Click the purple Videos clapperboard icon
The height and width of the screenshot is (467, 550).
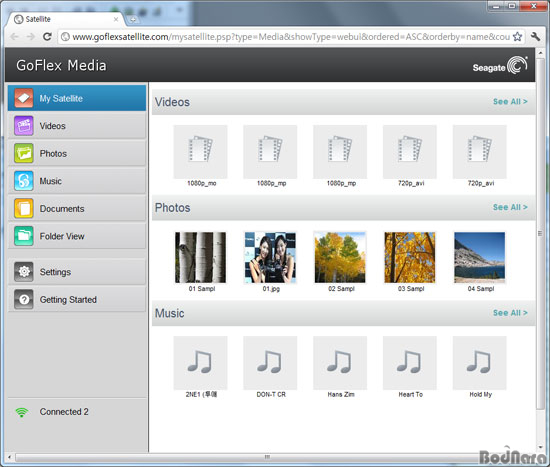click(24, 126)
